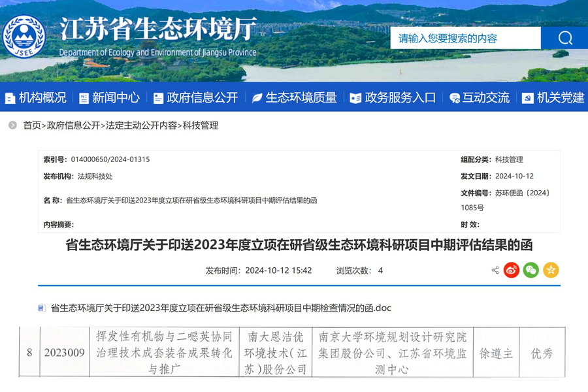This screenshot has width=588, height=392.
Task: Share the article to Weibo
Action: (512, 270)
